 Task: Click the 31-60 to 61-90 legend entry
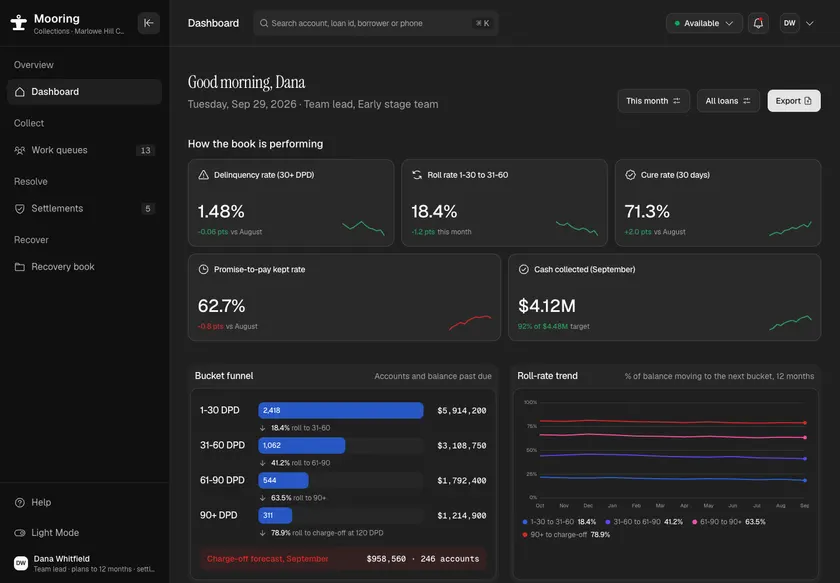[644, 522]
